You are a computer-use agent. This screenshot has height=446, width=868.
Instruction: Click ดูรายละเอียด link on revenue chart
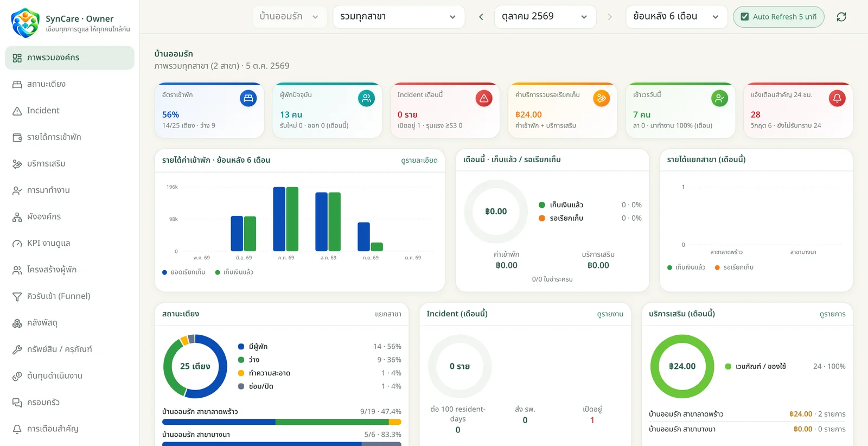(x=419, y=160)
